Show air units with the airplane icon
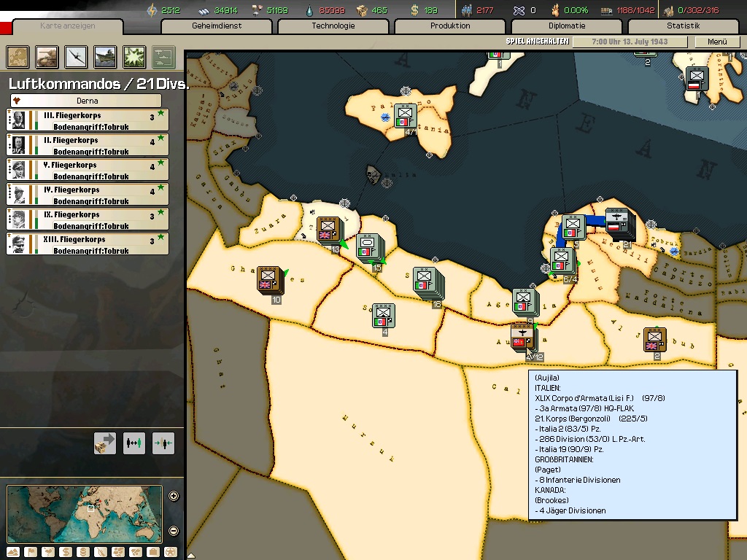Viewport: 747px width, 560px height. click(x=76, y=57)
